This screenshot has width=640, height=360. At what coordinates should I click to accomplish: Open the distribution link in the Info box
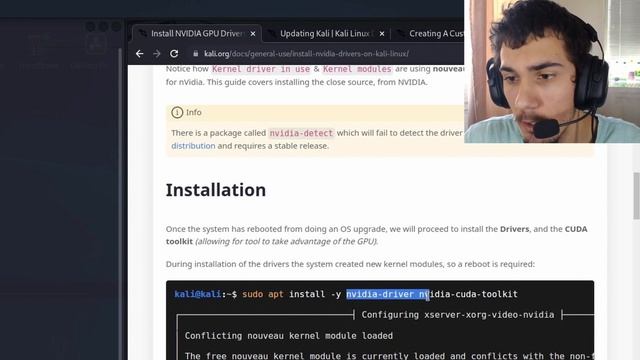(x=193, y=146)
